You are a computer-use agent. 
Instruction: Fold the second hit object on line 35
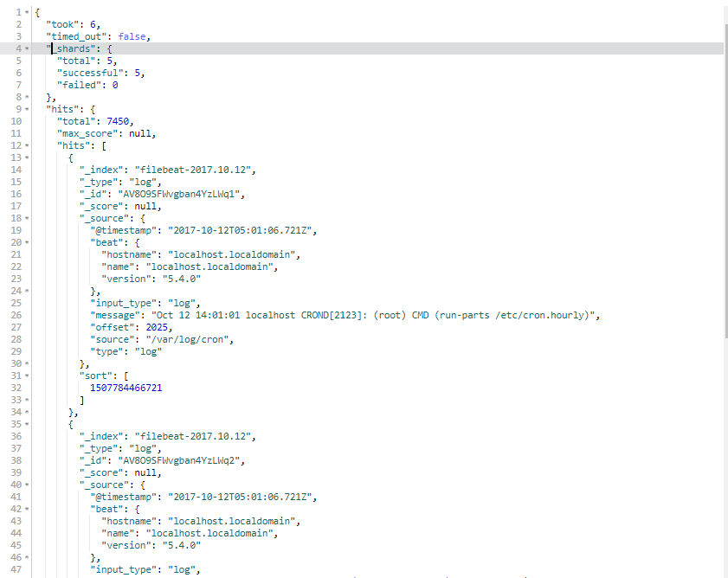point(27,424)
